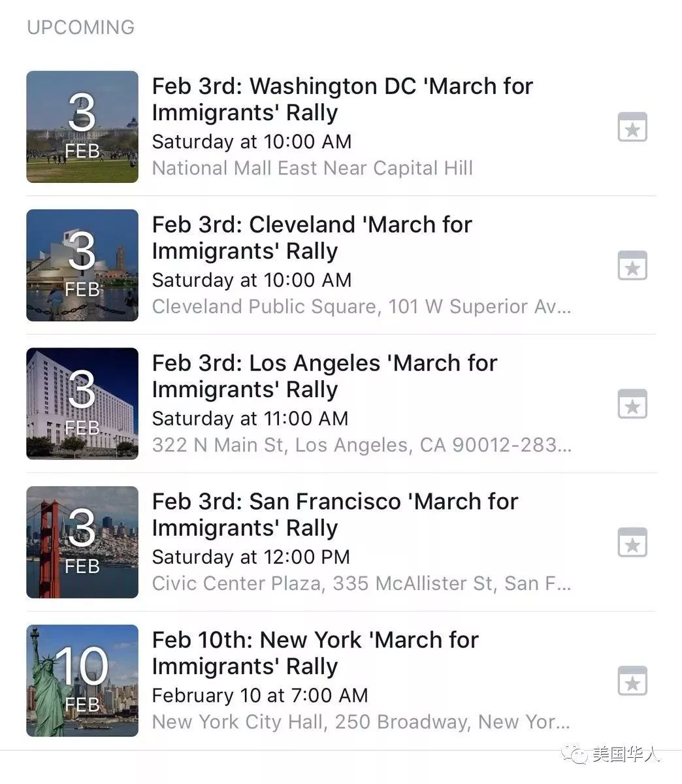This screenshot has height=784, width=682.
Task: Open 'Feb 10th: New York' rally title
Action: pos(316,653)
